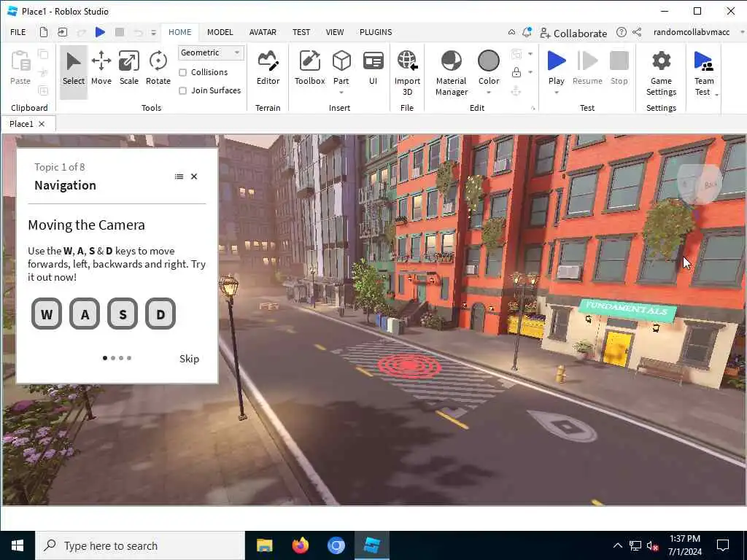Open tutorial topic list icon

tap(179, 176)
